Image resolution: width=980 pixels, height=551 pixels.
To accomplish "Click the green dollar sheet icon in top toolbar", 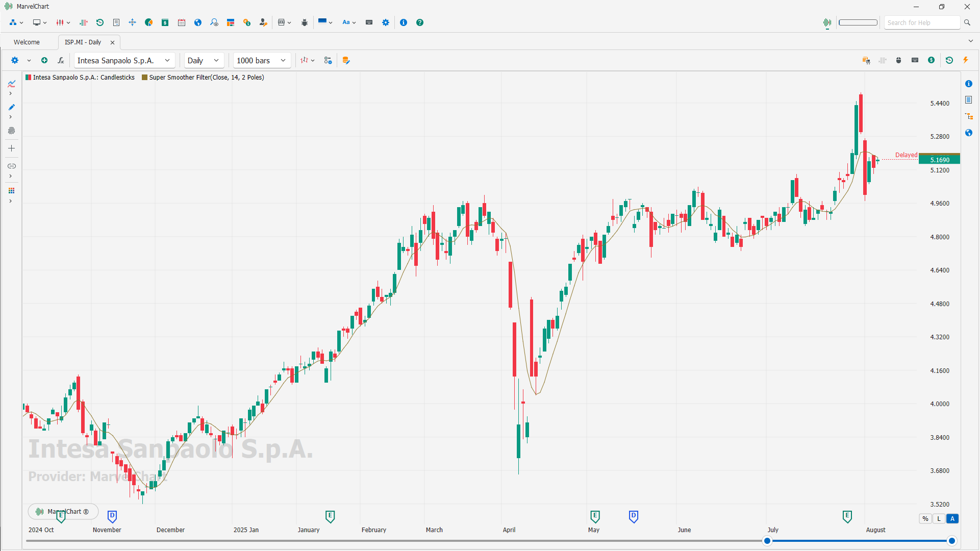I will point(165,22).
